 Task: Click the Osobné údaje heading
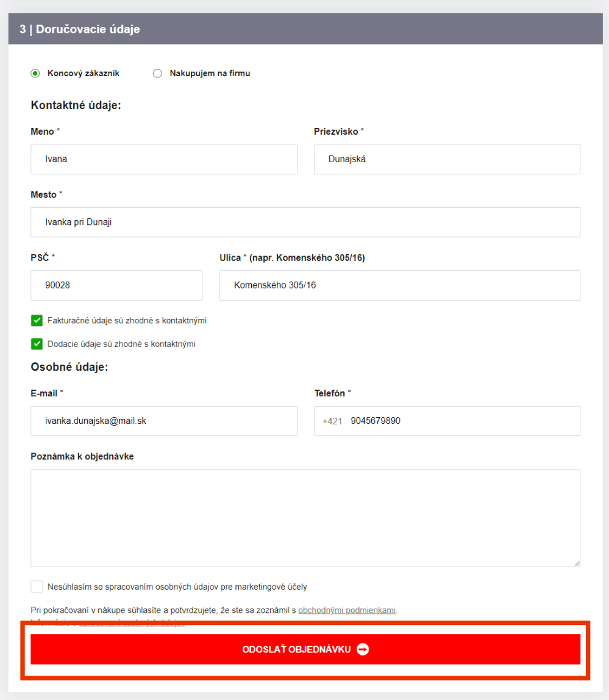coord(69,368)
